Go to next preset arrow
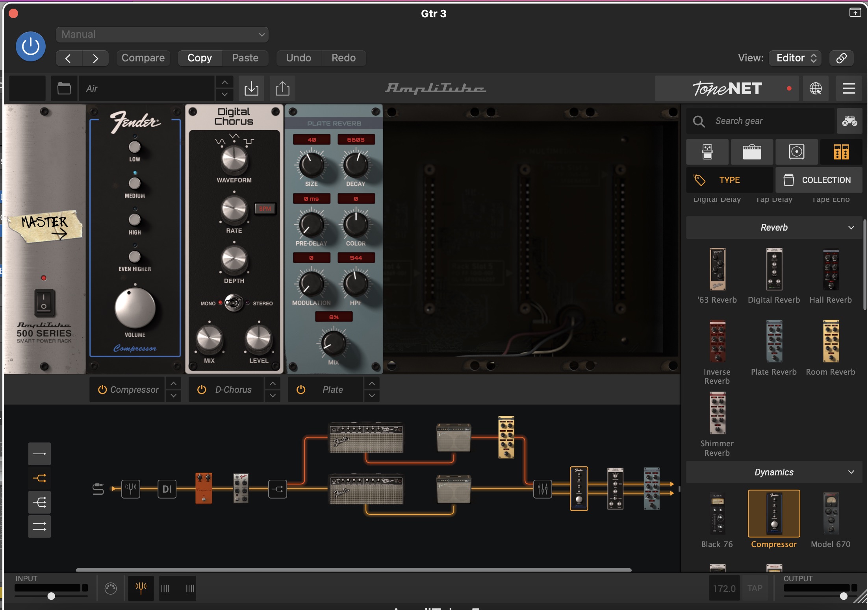Viewport: 868px width, 610px height. (x=95, y=58)
